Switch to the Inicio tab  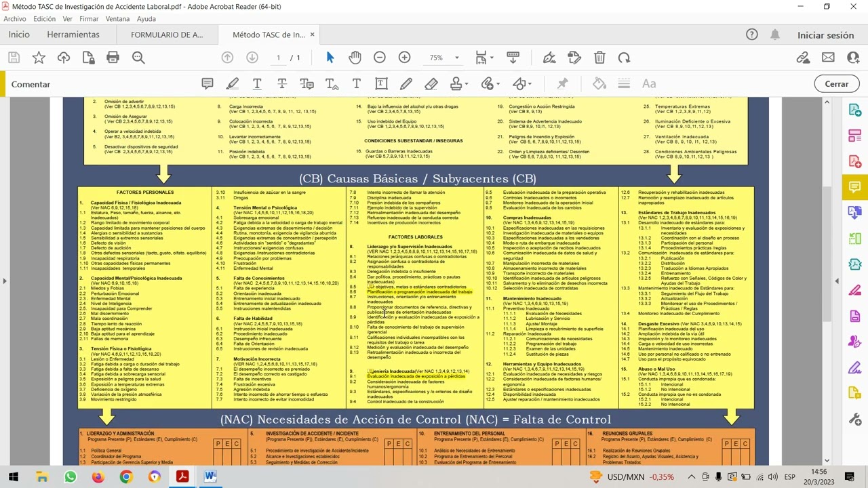[19, 35]
